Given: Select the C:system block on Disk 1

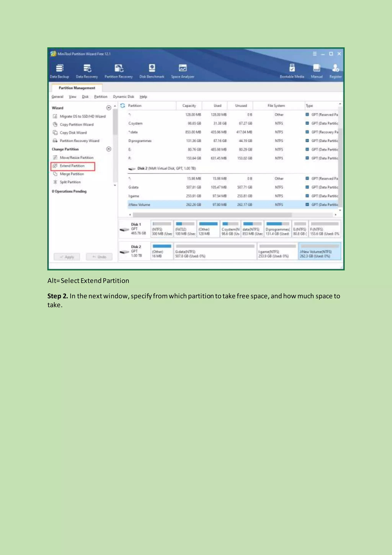Looking at the screenshot, I should 230,229.
